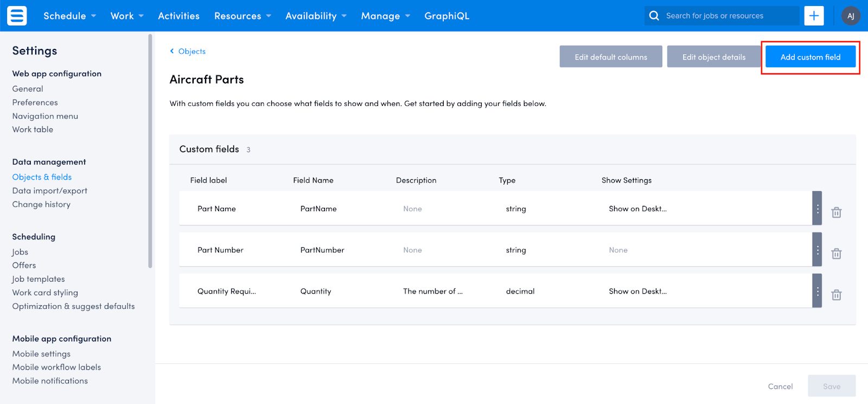Open the AJ user avatar menu

tap(851, 16)
